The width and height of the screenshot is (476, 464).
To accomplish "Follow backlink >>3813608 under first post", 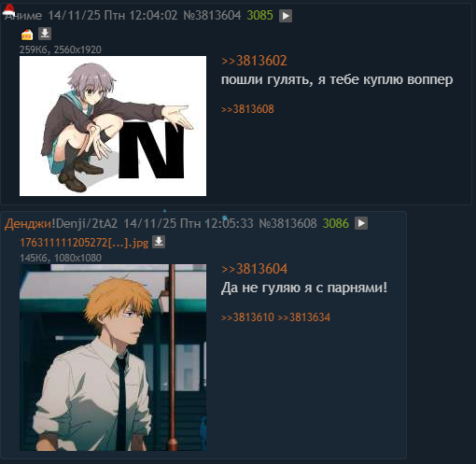I will (x=247, y=109).
